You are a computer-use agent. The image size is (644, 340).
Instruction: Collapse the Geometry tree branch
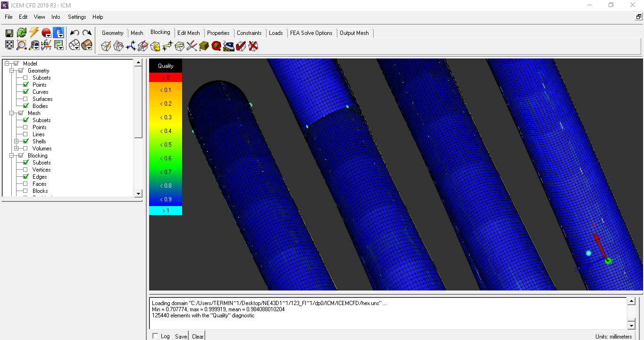[11, 71]
